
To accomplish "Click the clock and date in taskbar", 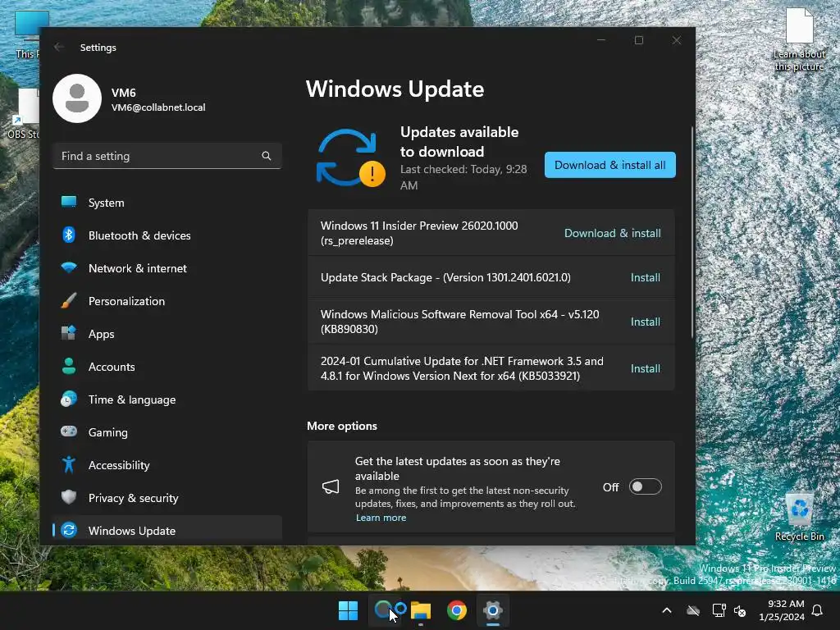I will [782, 610].
